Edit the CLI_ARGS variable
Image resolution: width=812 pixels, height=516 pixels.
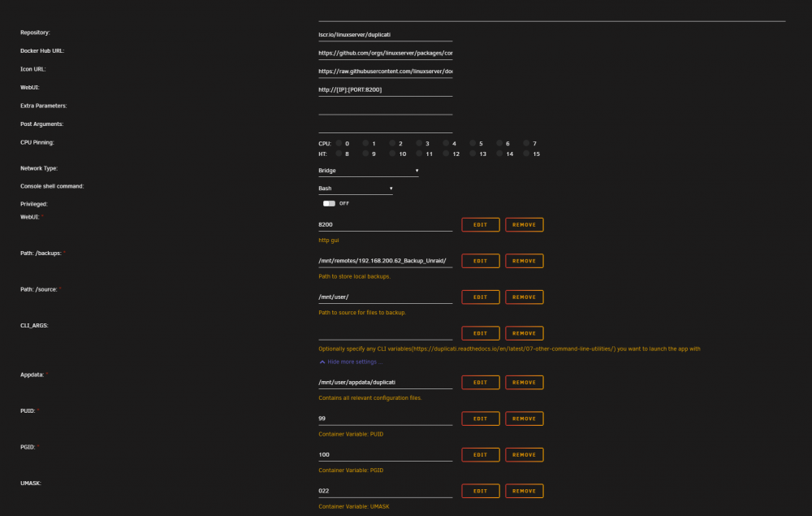point(481,334)
